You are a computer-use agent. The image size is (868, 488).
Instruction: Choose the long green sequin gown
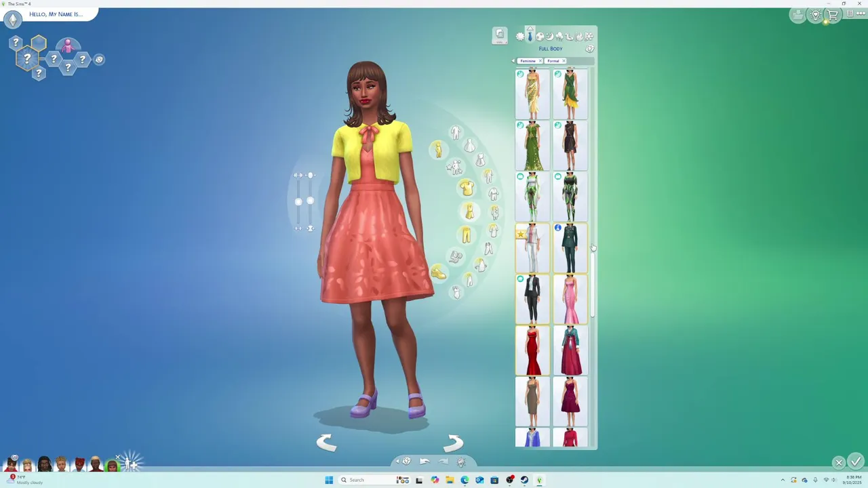tap(532, 146)
